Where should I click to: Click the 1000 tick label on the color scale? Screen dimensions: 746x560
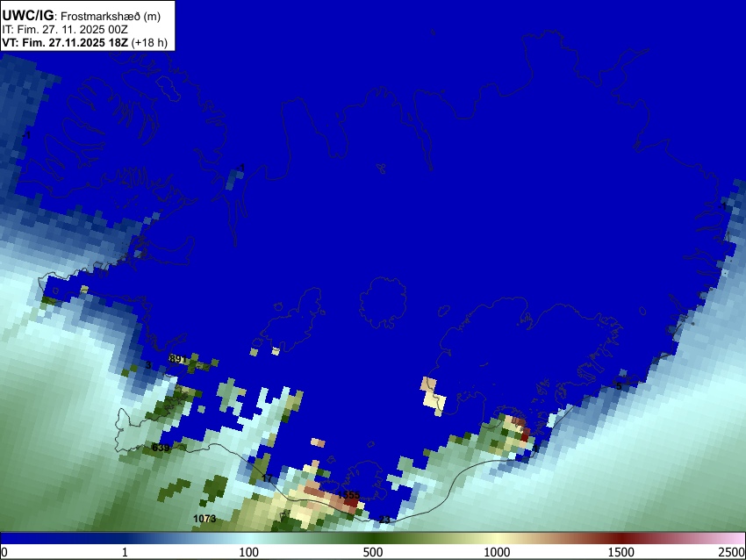pyautogui.click(x=497, y=552)
